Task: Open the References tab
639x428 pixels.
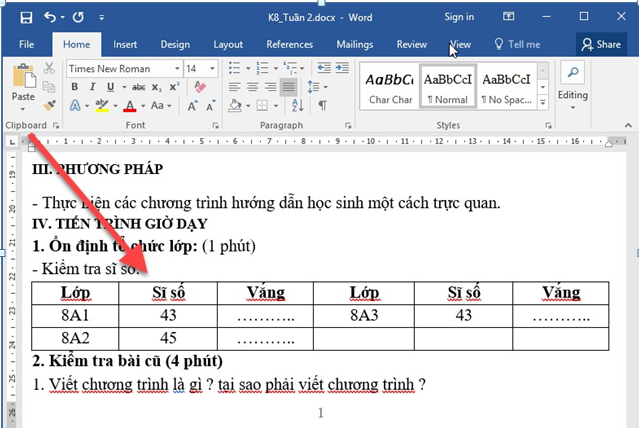Action: point(289,44)
